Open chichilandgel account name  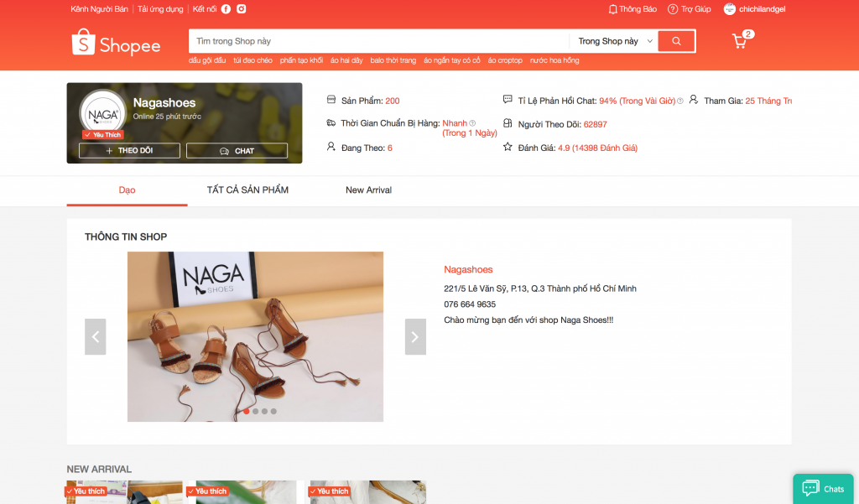(x=762, y=9)
